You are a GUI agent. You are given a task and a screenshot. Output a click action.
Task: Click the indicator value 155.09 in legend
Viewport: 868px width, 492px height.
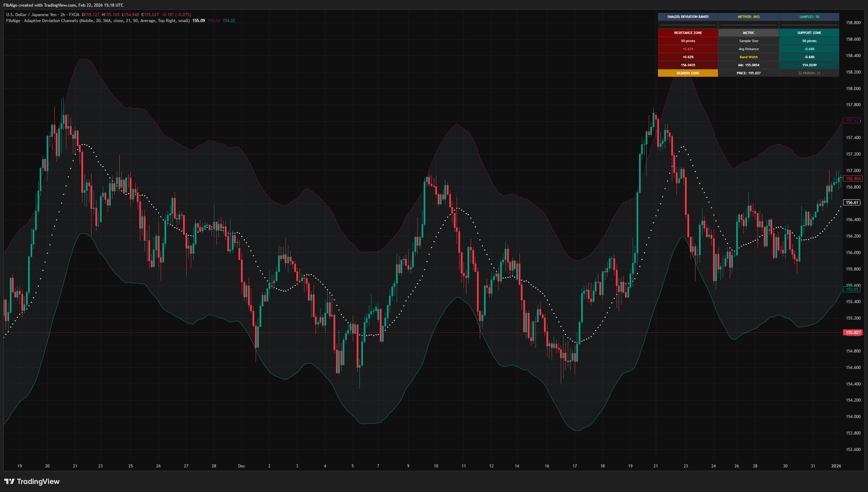(199, 21)
